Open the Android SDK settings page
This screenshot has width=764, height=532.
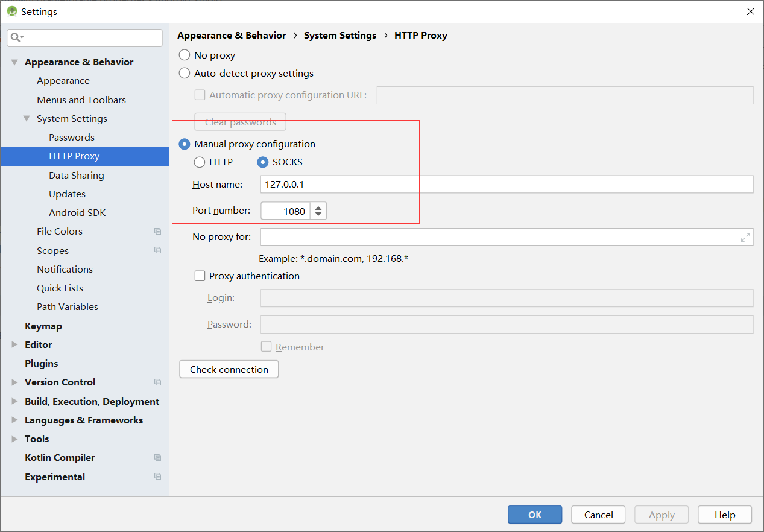click(x=77, y=212)
